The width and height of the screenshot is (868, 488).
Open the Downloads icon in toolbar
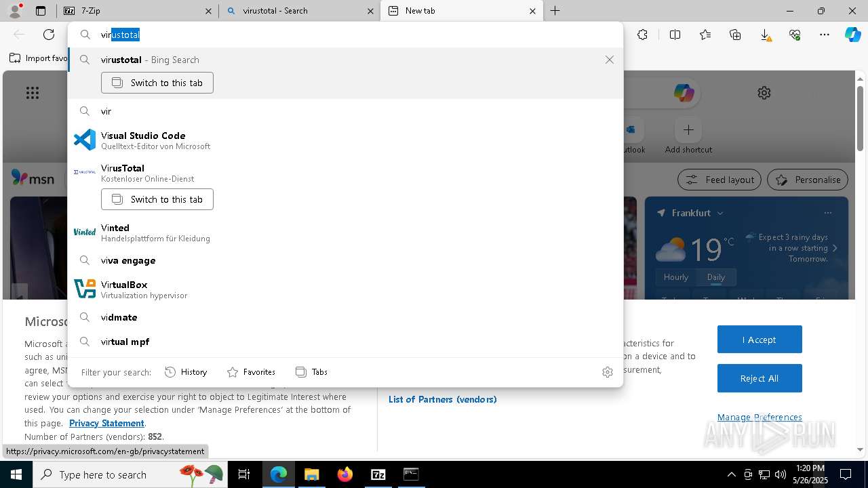click(765, 35)
